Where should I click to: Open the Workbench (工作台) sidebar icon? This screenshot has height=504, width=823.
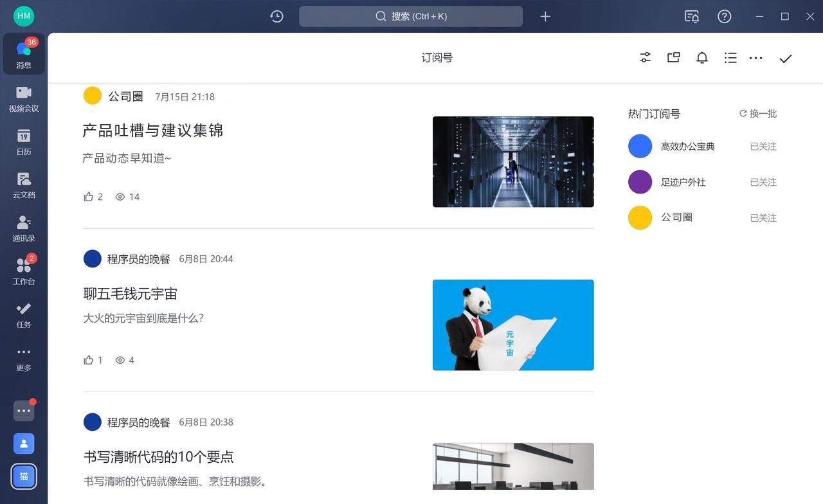tap(24, 271)
